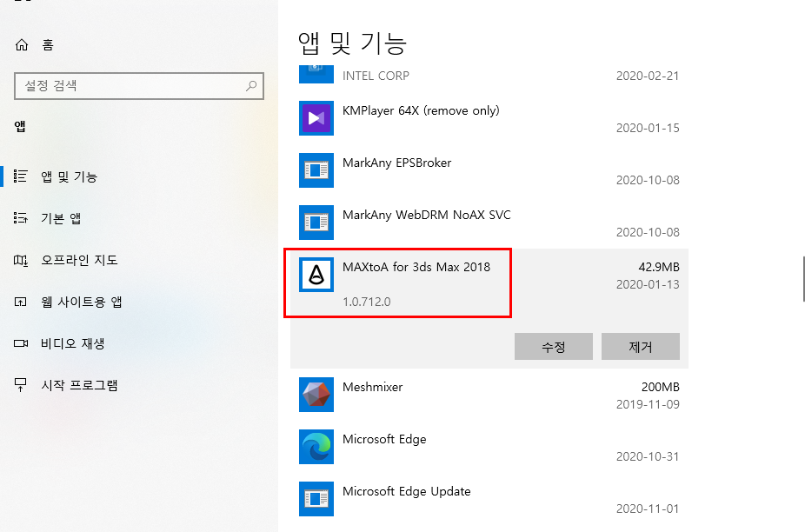
Task: Open the 오프라인 지도 map icon
Action: click(x=21, y=260)
